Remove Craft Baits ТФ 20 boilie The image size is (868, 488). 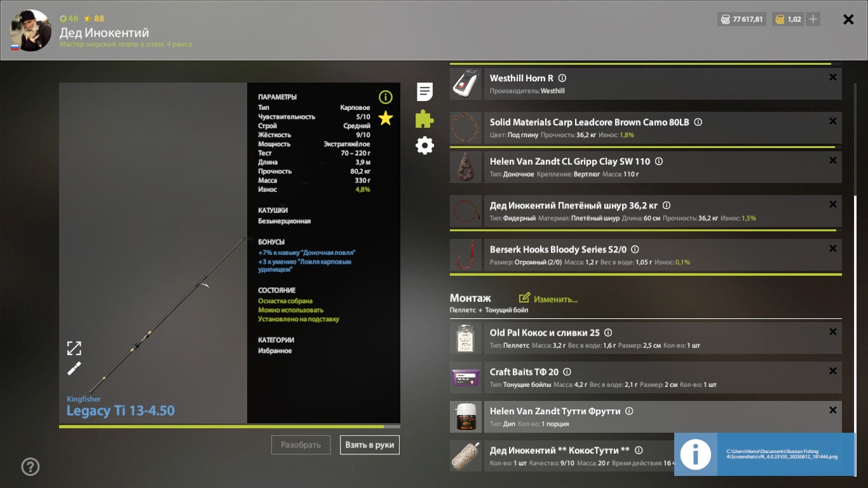833,371
